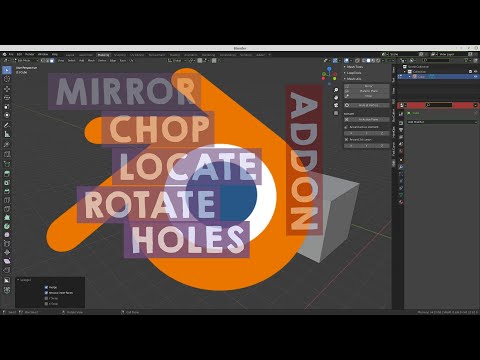Hide the Collection in the outliner

(x=476, y=72)
